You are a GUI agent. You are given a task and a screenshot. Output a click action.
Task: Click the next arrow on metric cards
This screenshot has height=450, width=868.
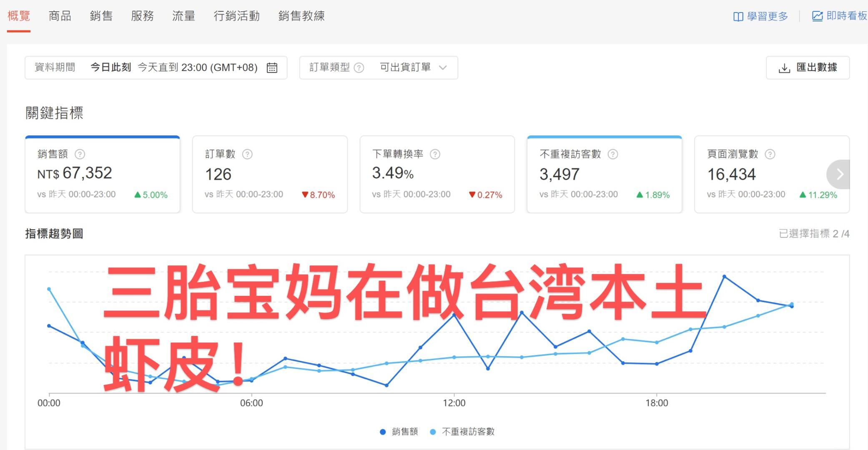(839, 174)
